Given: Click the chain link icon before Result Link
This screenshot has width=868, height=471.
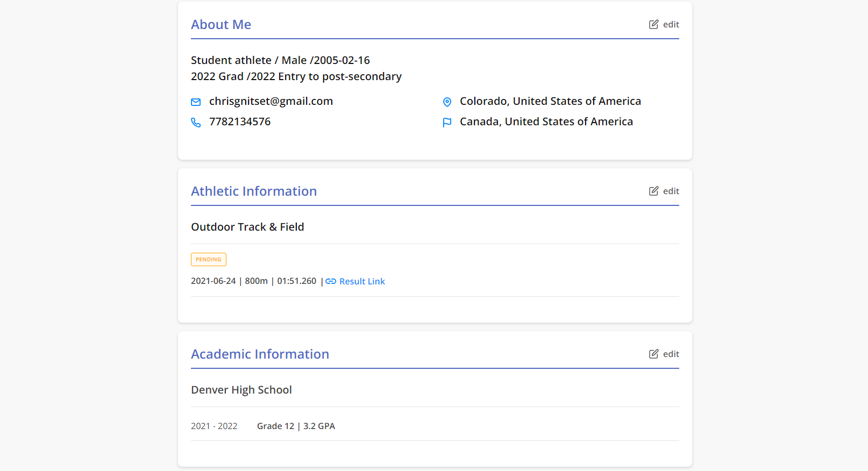Looking at the screenshot, I should point(331,281).
